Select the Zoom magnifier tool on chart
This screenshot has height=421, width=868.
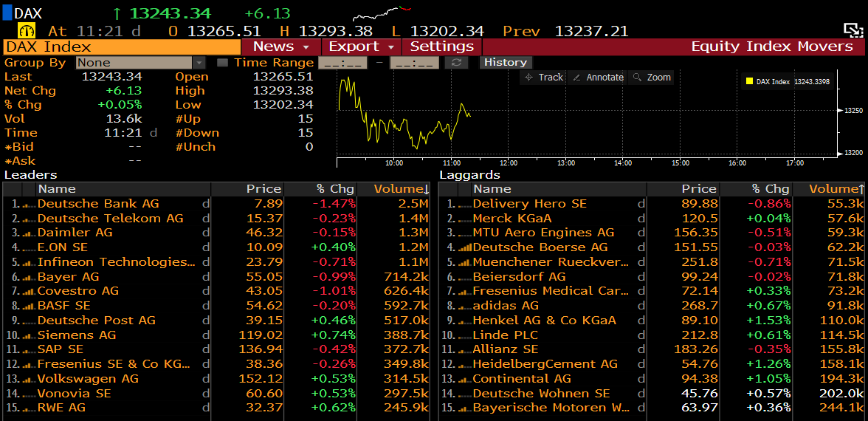tap(652, 78)
